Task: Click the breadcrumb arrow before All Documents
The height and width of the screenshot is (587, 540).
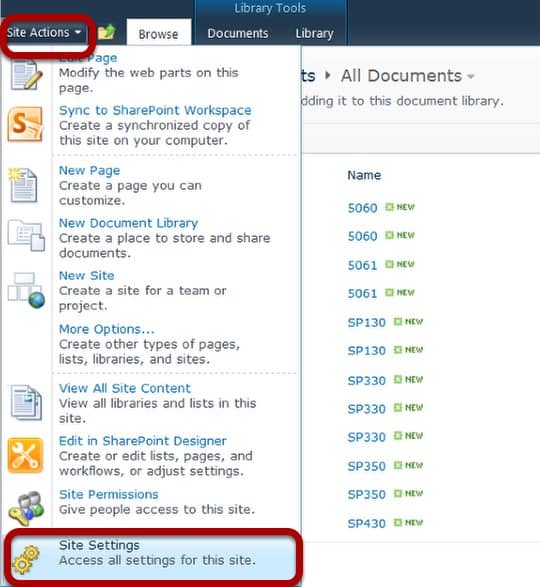Action: coord(328,76)
